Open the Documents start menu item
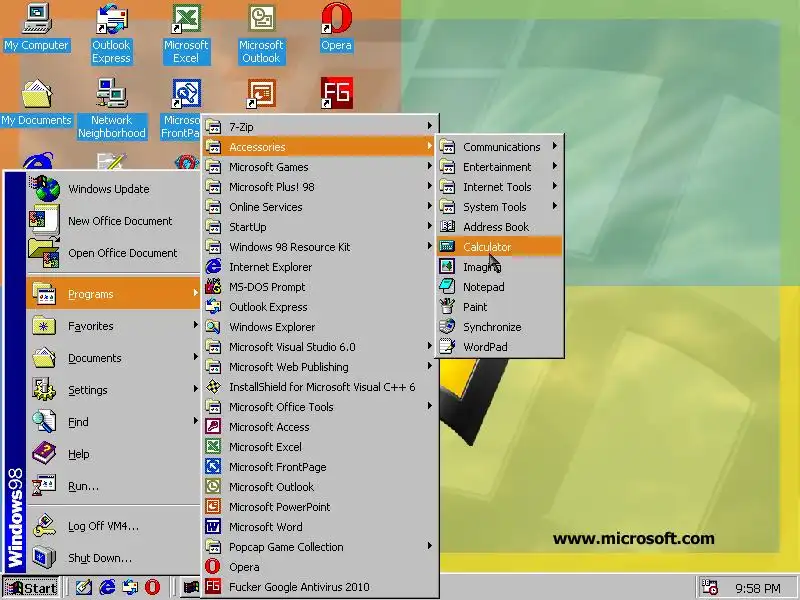 coord(113,358)
